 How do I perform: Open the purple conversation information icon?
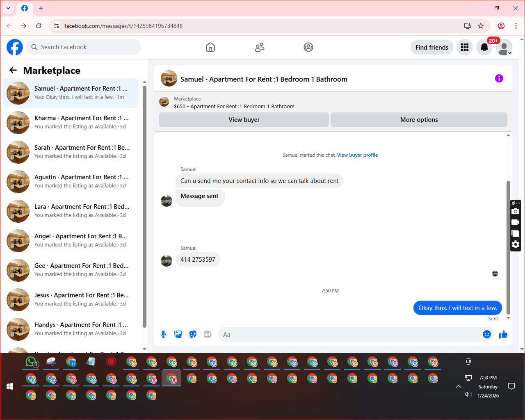coord(499,78)
